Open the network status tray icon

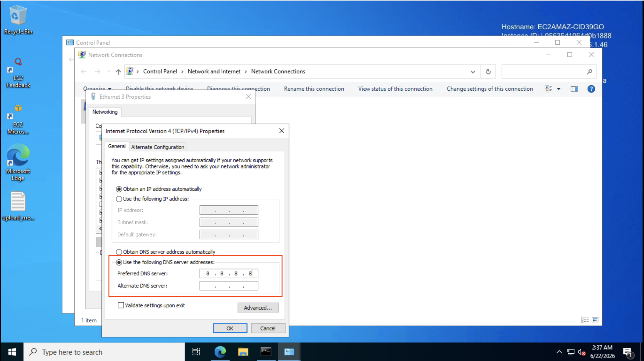(x=570, y=352)
